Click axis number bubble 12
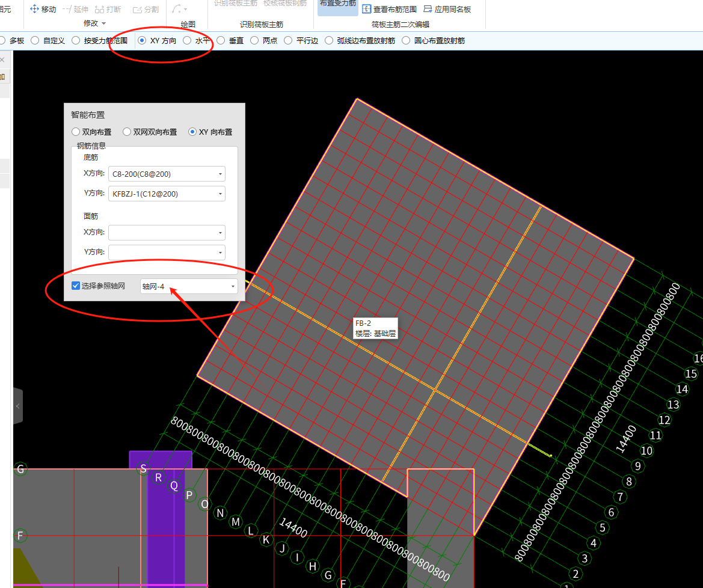This screenshot has width=703, height=588. [664, 420]
